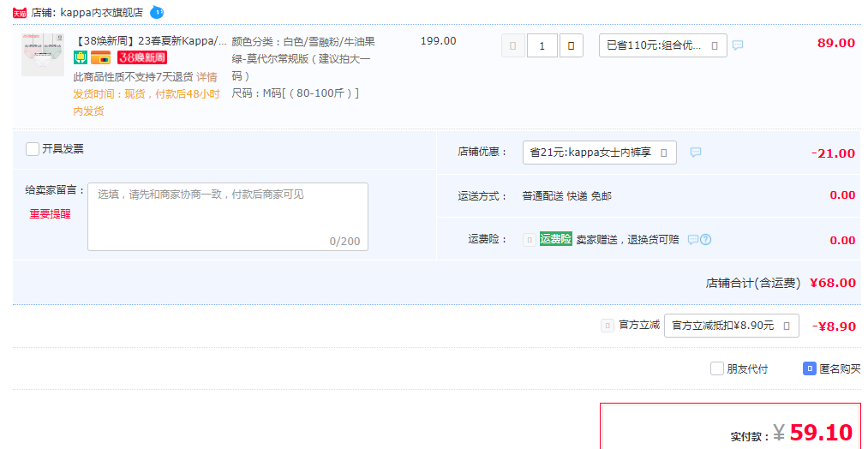Increase quantity with the plus button
Viewport: 868px width, 449px height.
pyautogui.click(x=572, y=45)
